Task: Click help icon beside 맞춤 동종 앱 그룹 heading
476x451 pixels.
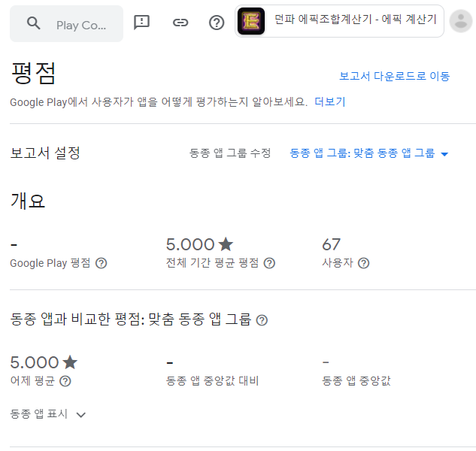Action: tap(262, 320)
